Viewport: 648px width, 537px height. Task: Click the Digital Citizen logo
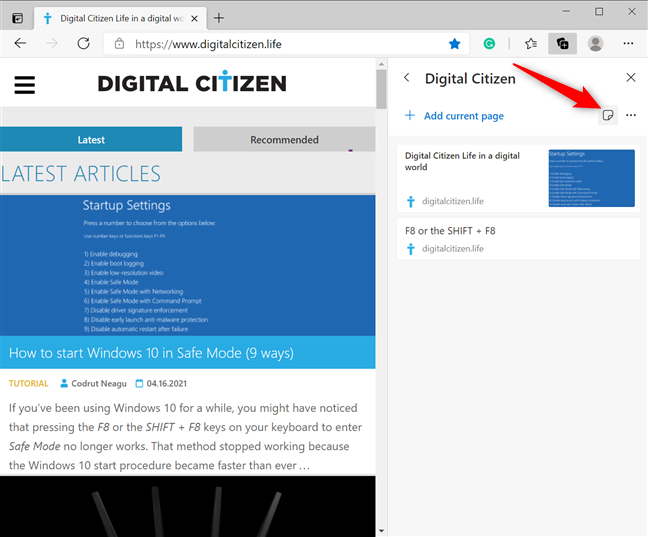tap(192, 82)
